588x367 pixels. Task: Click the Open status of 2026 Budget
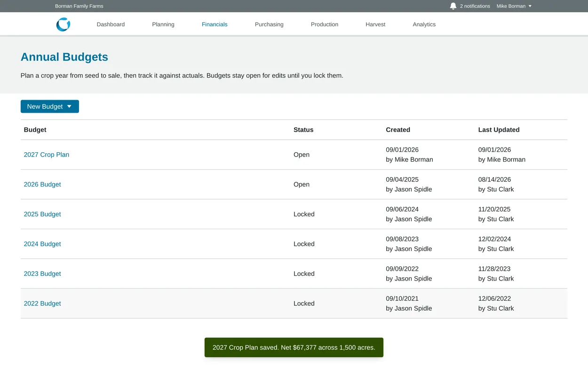click(302, 184)
